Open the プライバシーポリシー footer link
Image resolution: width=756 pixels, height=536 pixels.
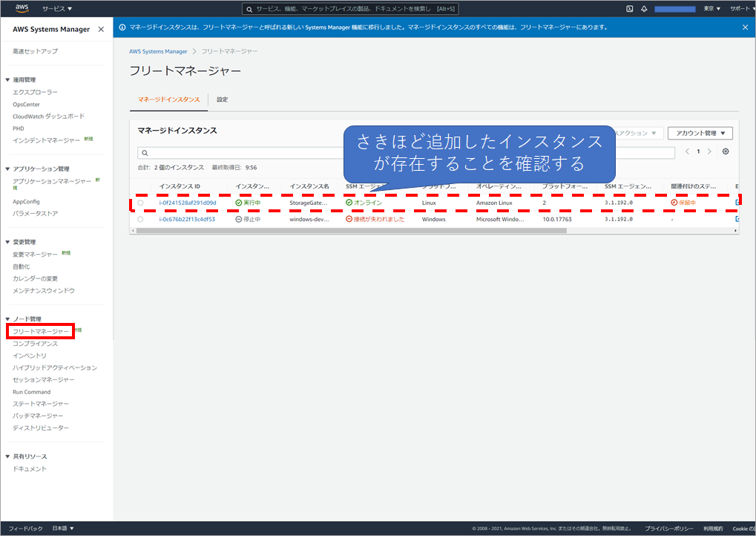(x=668, y=529)
